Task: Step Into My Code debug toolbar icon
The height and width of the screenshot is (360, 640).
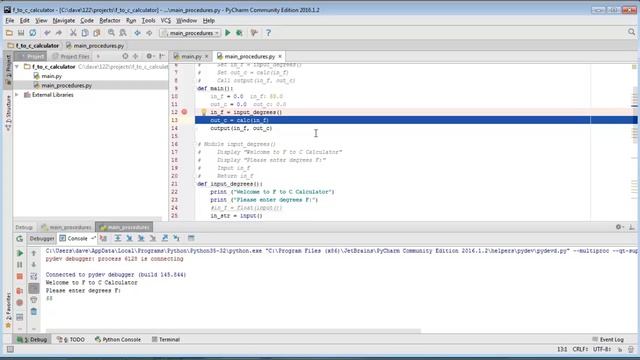Action: click(141, 238)
